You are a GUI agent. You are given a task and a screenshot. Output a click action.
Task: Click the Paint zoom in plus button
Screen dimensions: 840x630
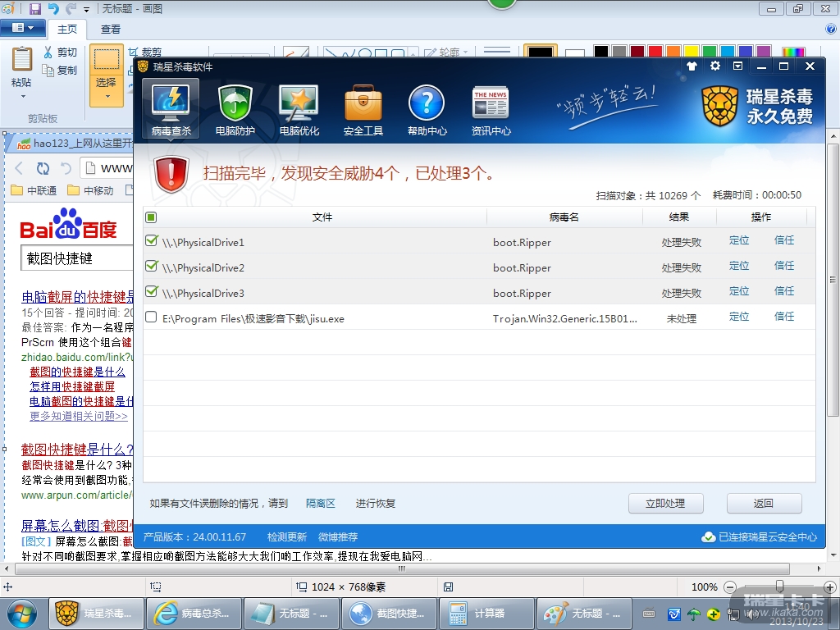[x=830, y=587]
